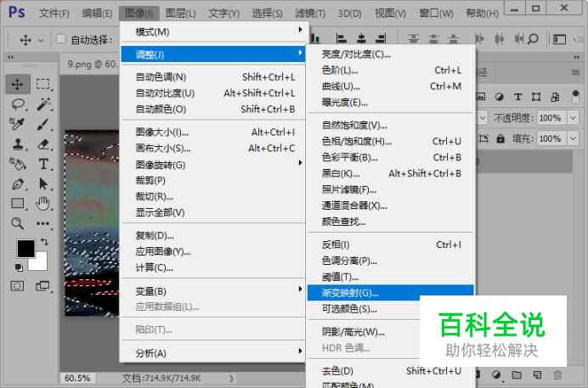Click the new group folder icon

517,374
